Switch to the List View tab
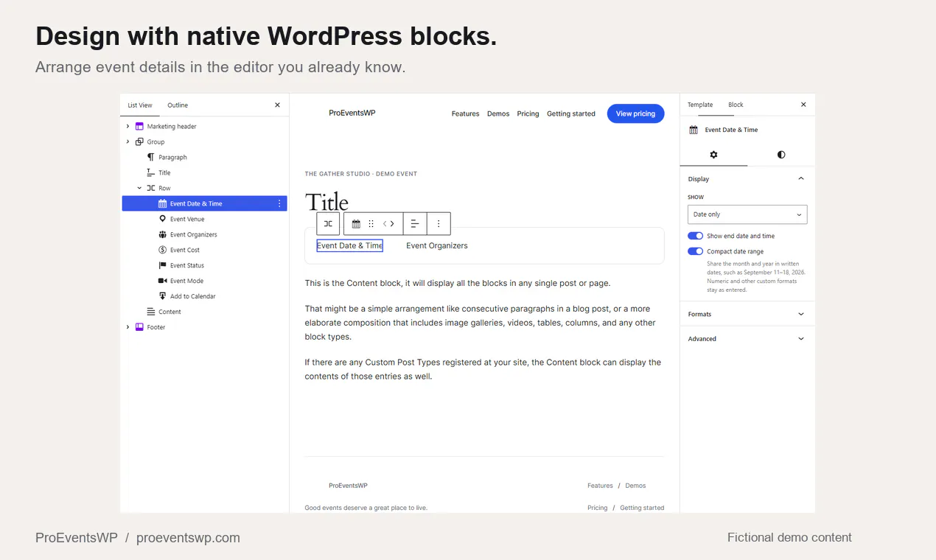The image size is (936, 560). pyautogui.click(x=140, y=105)
